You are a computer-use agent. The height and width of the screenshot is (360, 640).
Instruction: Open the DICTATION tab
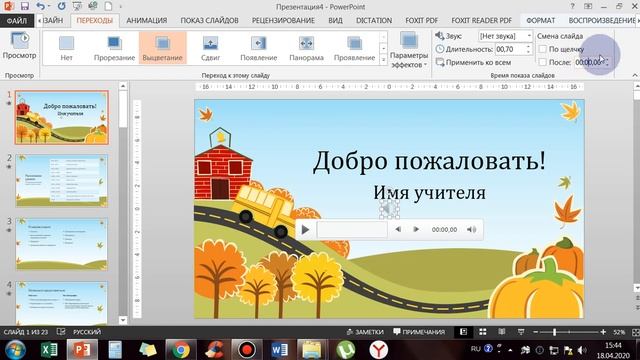tap(374, 20)
